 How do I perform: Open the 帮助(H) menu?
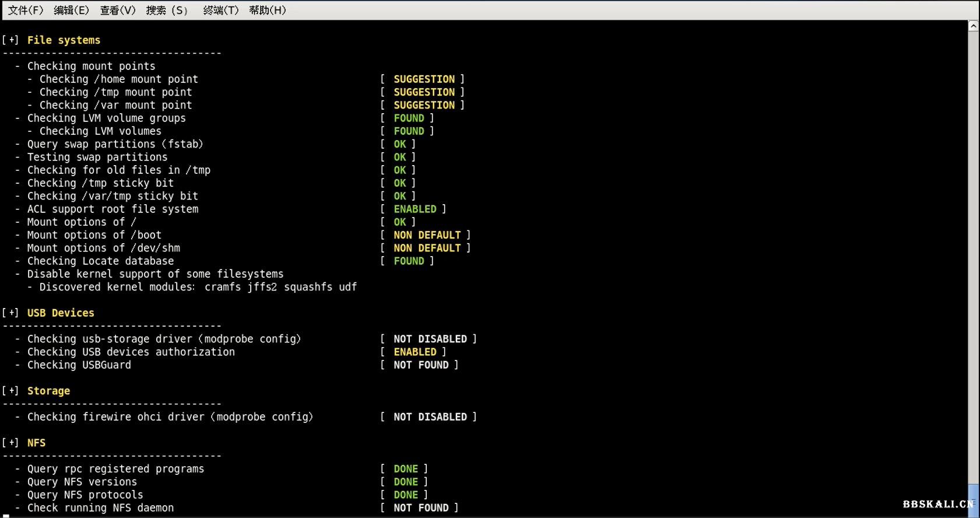[267, 10]
